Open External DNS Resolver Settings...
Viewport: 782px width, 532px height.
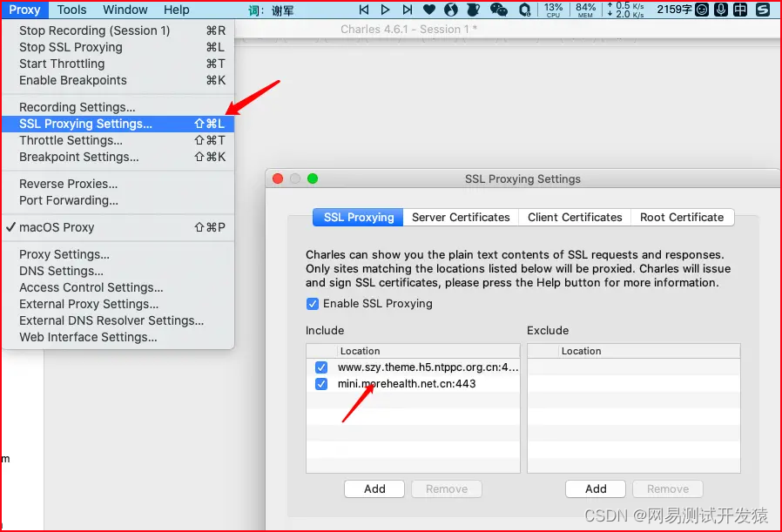pyautogui.click(x=118, y=320)
